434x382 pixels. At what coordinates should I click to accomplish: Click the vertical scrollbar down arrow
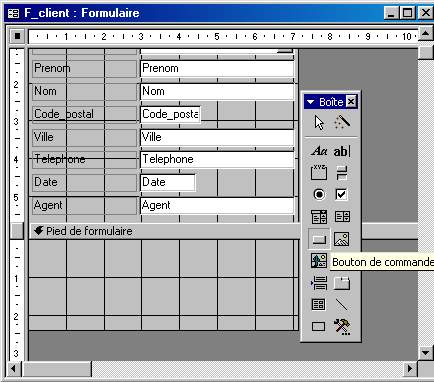tap(426, 353)
